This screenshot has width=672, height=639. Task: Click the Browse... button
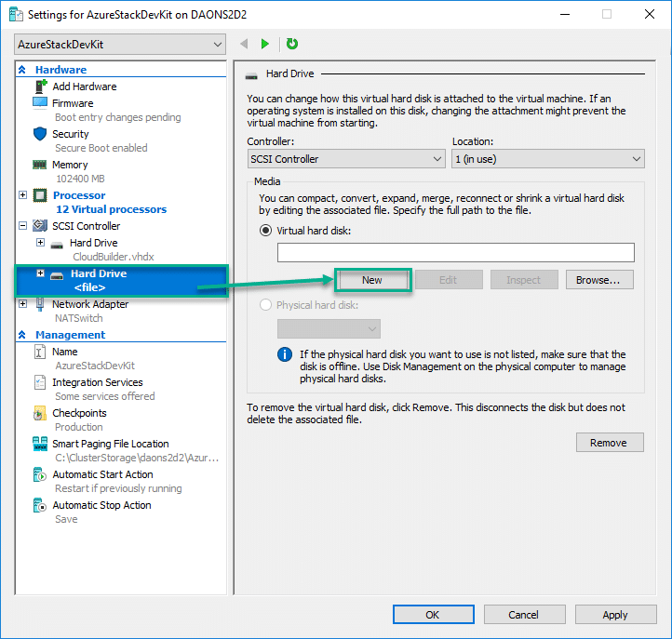pos(599,280)
